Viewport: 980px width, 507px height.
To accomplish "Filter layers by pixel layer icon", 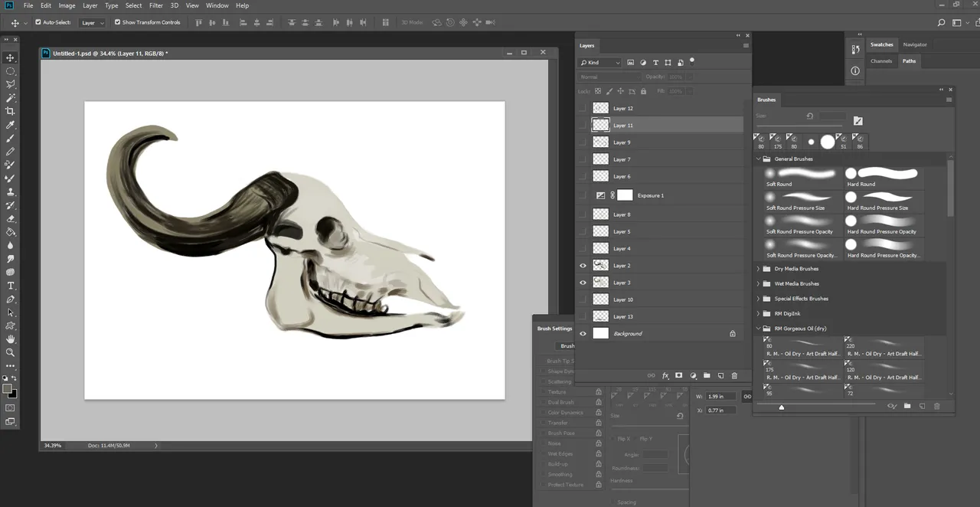I will (631, 62).
